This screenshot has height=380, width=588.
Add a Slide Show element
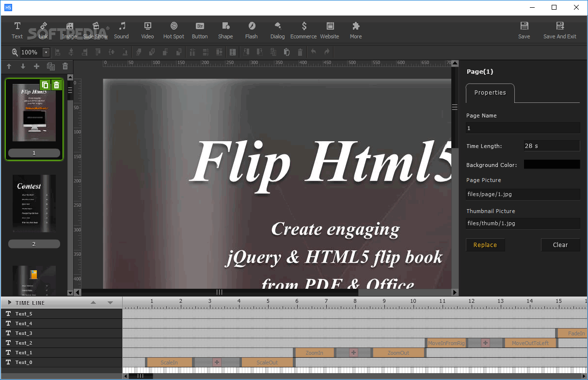coord(95,30)
